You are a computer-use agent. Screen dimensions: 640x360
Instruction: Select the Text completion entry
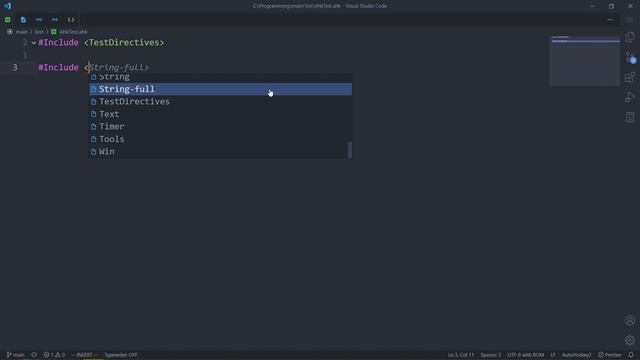pyautogui.click(x=220, y=114)
